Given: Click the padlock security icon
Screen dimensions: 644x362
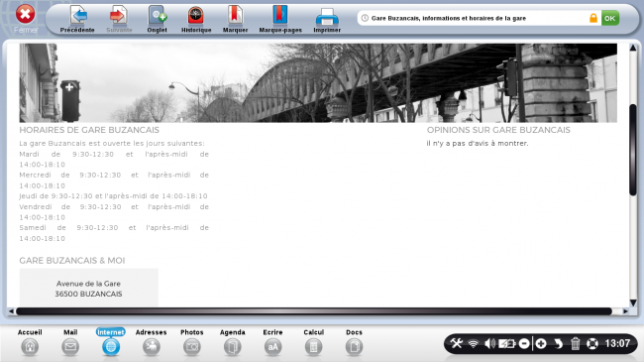Looking at the screenshot, I should tap(593, 18).
